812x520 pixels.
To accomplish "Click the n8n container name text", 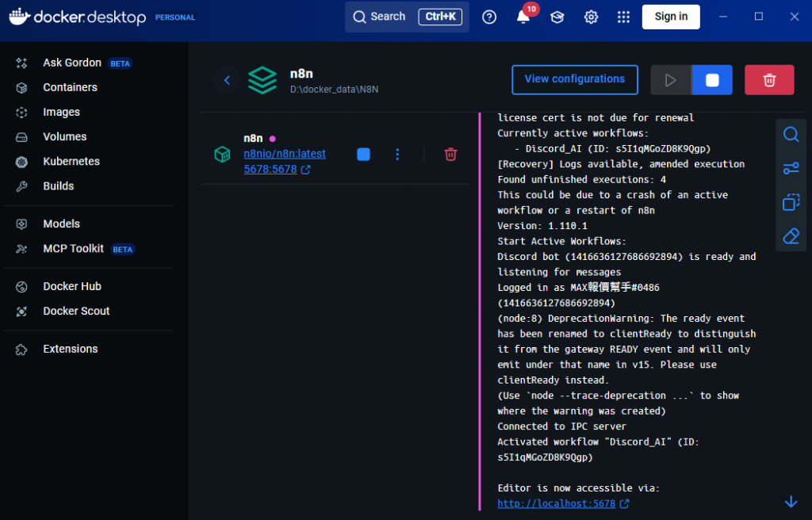I will click(x=253, y=138).
